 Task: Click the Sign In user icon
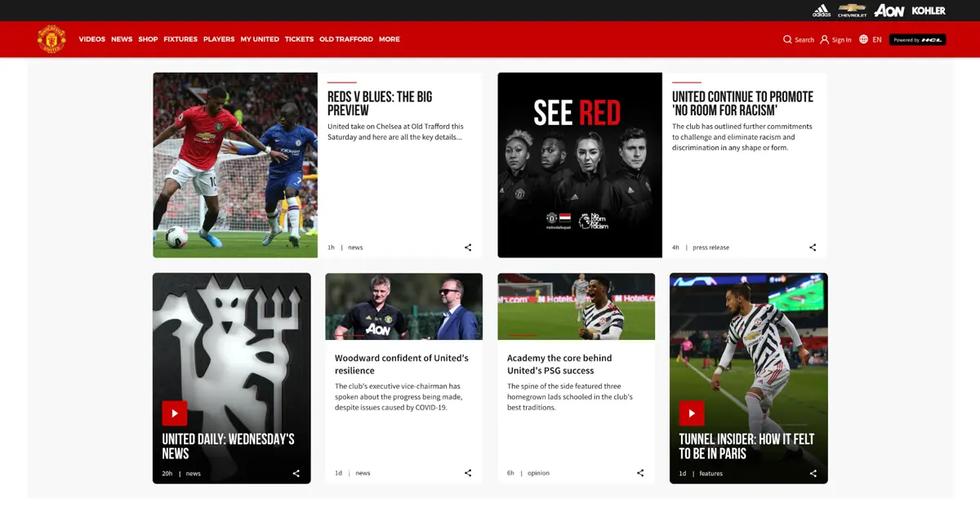[824, 39]
